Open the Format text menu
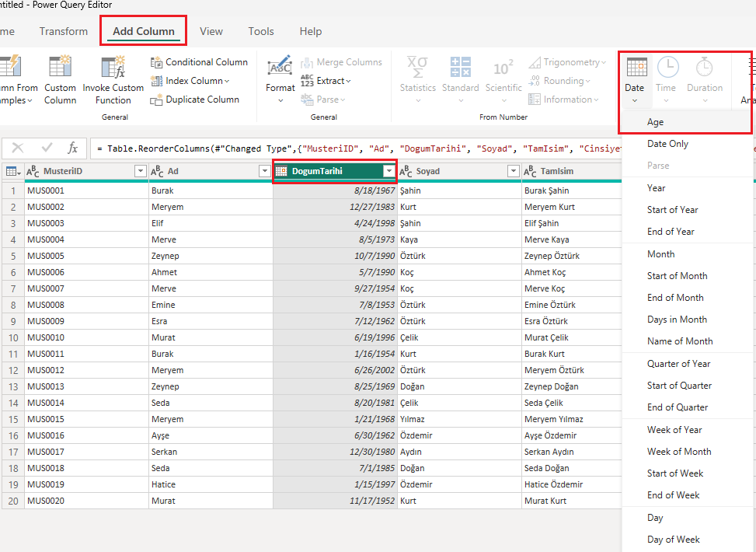Screen dimensions: 756x552 pyautogui.click(x=280, y=80)
